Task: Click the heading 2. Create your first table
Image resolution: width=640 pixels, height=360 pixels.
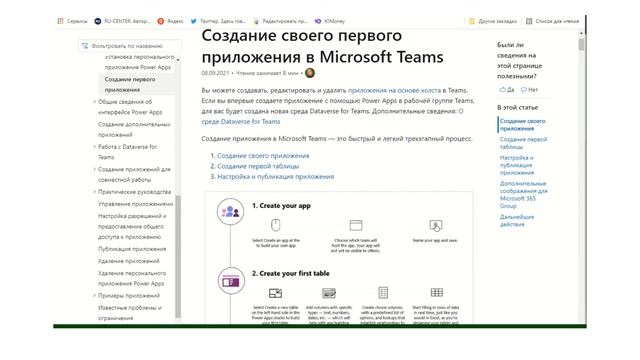Action: (291, 273)
